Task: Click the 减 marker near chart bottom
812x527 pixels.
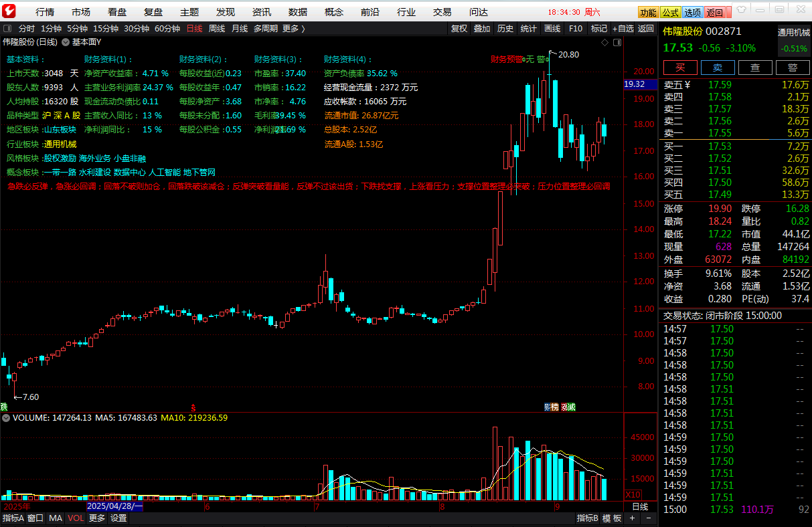Action: 572,407
